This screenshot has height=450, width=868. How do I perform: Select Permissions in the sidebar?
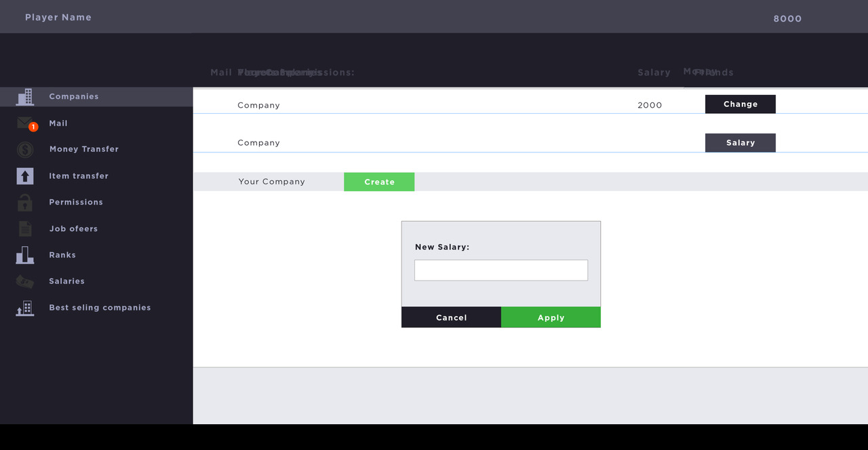click(x=76, y=202)
